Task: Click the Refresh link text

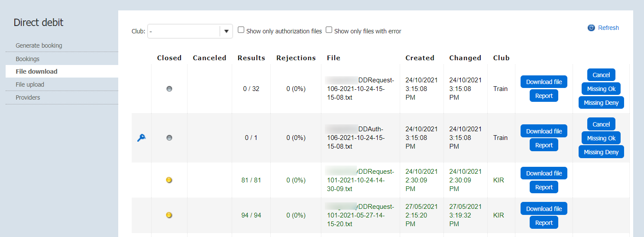Action: (608, 28)
